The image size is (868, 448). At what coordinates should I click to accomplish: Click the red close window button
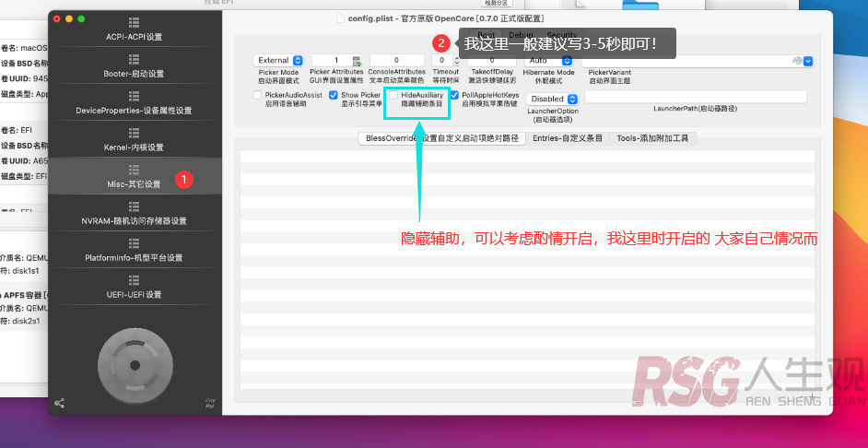click(x=56, y=18)
